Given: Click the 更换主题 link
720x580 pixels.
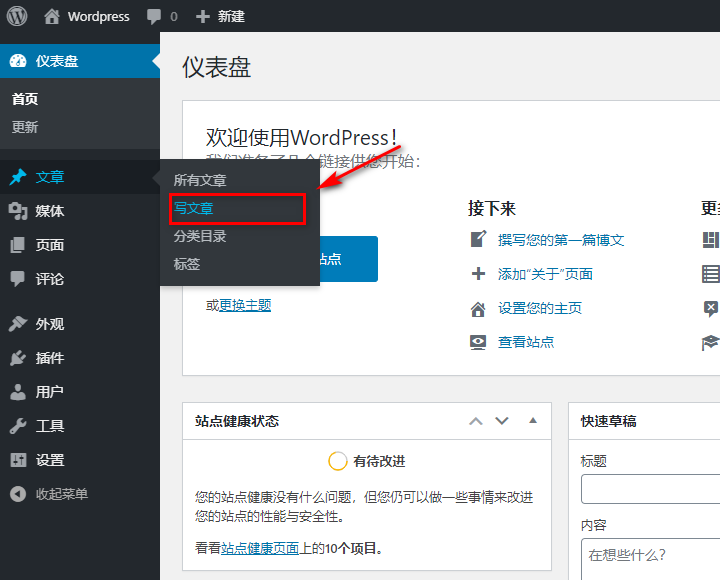Looking at the screenshot, I should 245,305.
